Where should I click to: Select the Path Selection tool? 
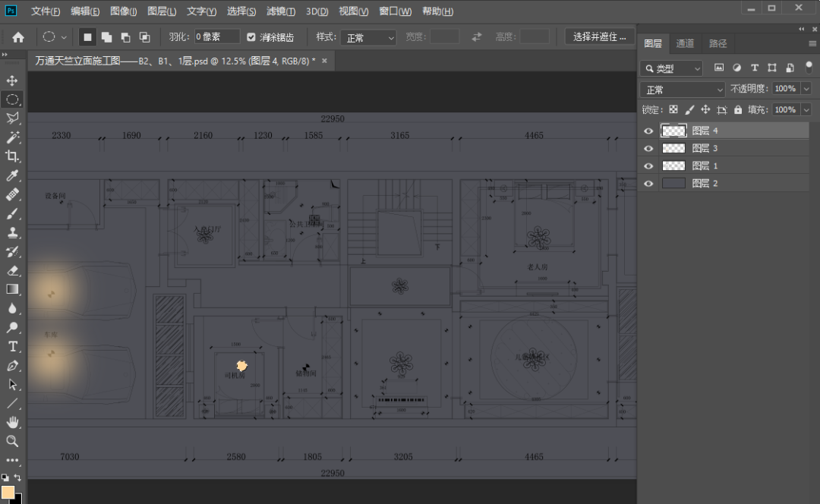tap(12, 384)
